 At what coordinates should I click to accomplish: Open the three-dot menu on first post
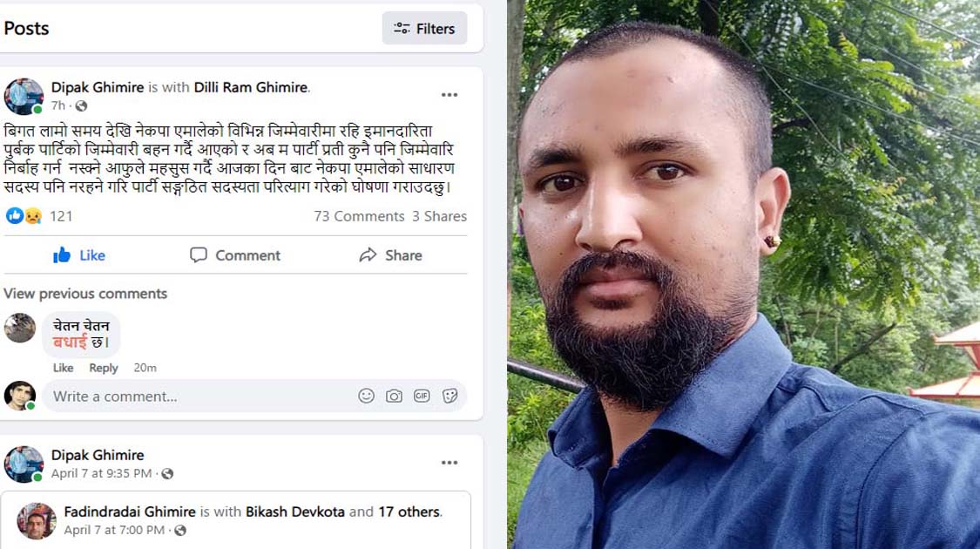[x=449, y=95]
